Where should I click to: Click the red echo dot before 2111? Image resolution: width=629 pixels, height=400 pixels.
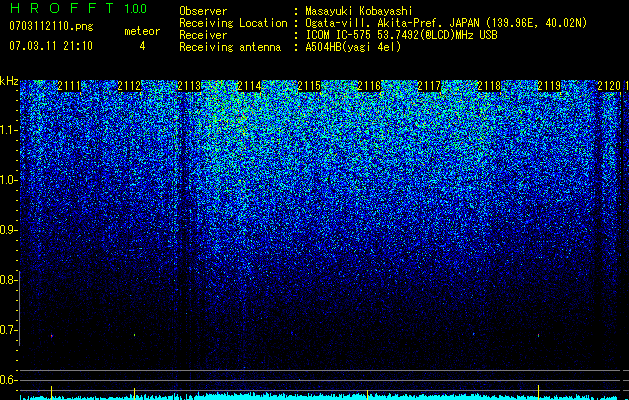pos(51,336)
